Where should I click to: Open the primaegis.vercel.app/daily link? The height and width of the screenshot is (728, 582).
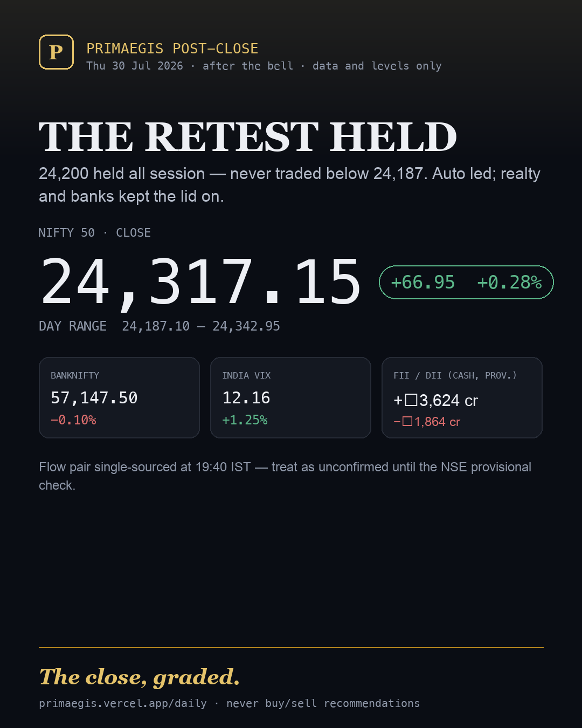click(x=123, y=703)
